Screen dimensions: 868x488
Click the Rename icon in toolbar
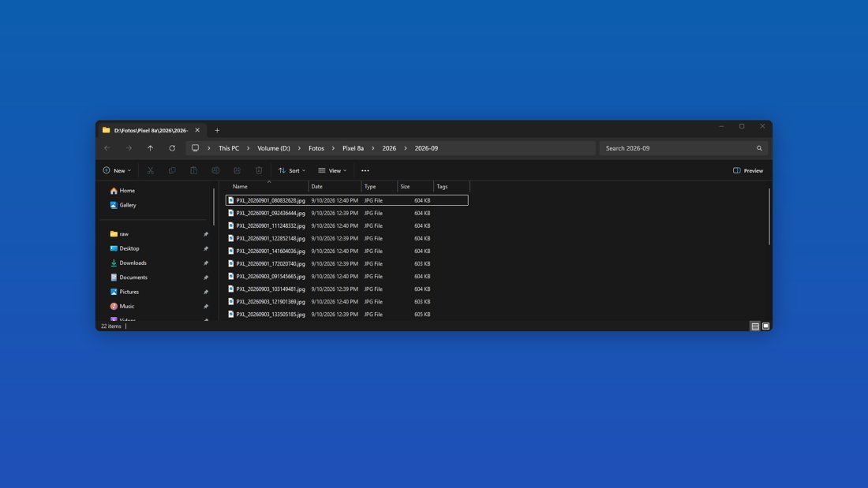click(215, 170)
